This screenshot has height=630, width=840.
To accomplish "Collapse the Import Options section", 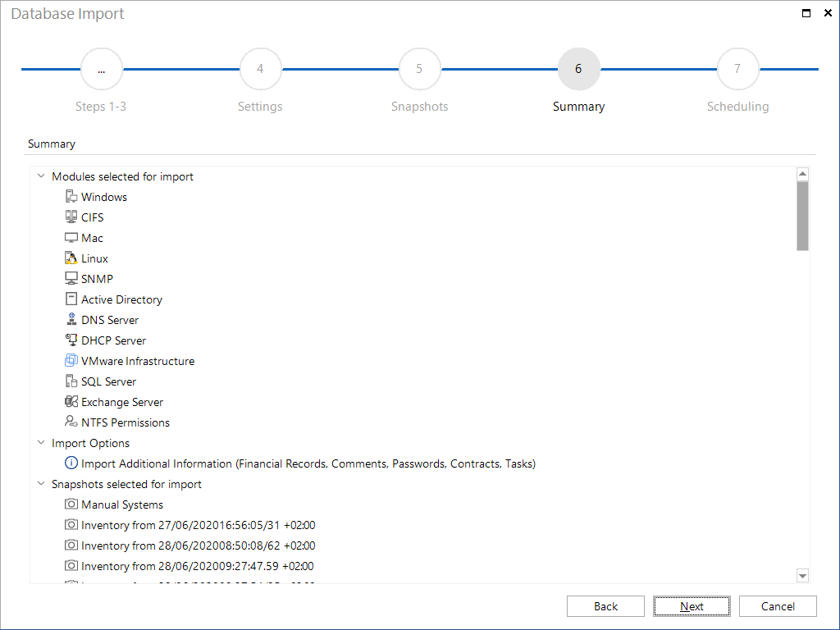I will click(x=41, y=442).
